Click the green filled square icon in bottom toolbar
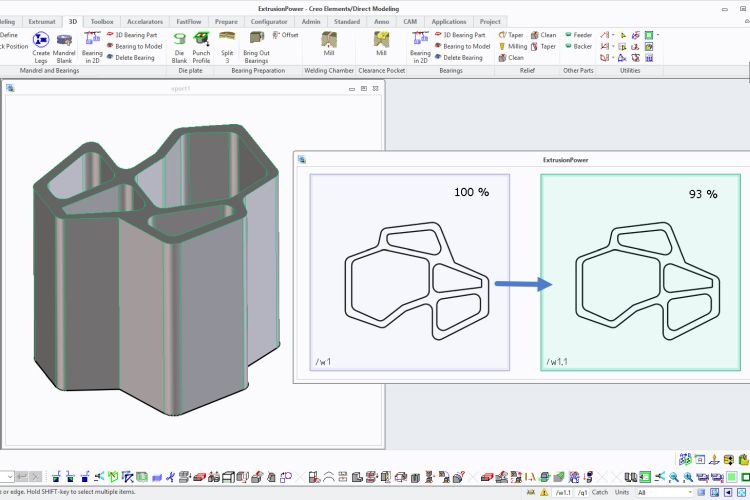The height and width of the screenshot is (500, 750). [x=731, y=477]
